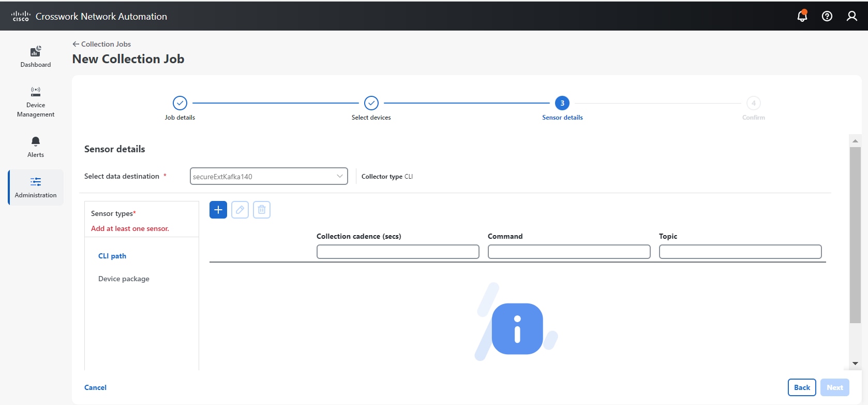The height and width of the screenshot is (405, 868).
Task: Click the 'Add at least one sensor.' message
Action: 130,228
